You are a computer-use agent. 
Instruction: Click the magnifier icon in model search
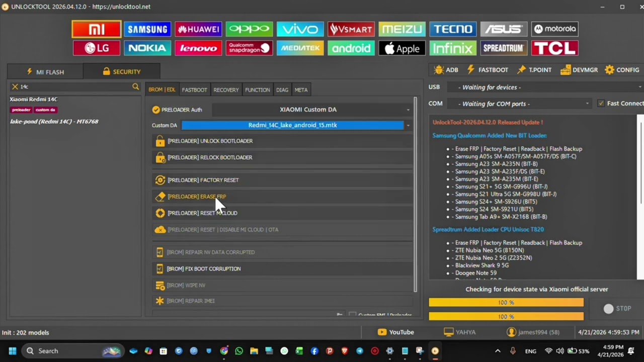click(x=135, y=87)
